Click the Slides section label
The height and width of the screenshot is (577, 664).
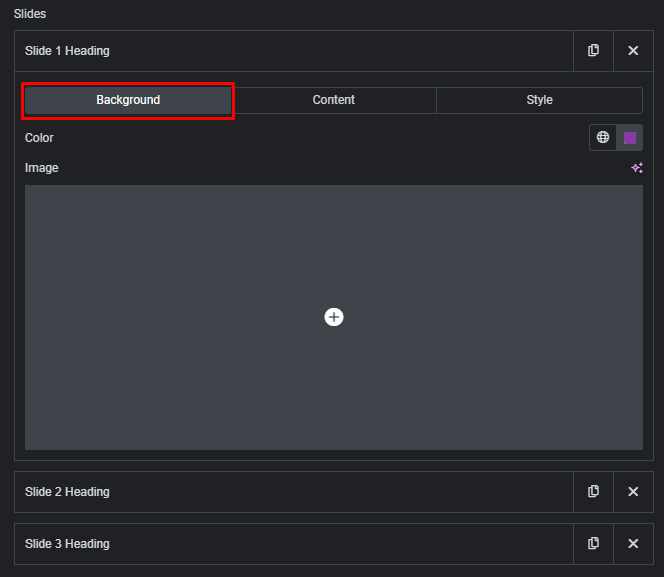(30, 14)
